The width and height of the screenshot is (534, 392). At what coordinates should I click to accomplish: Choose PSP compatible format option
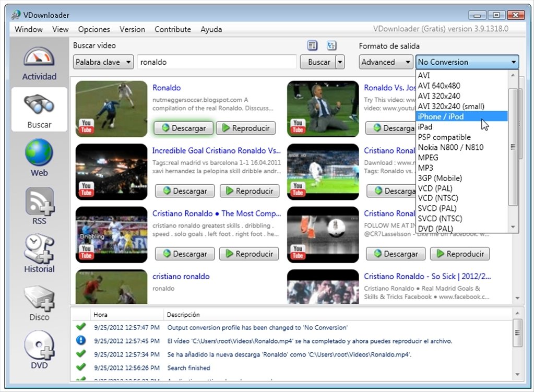tap(462, 137)
